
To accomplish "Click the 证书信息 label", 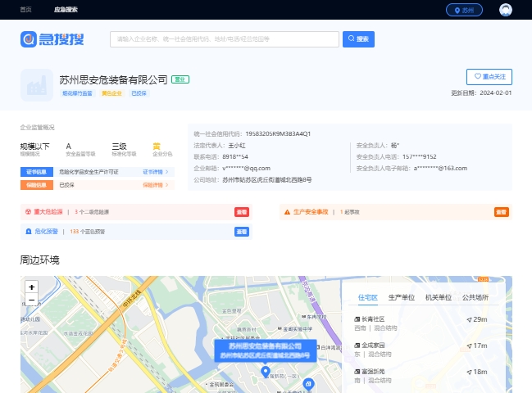I will [x=37, y=172].
